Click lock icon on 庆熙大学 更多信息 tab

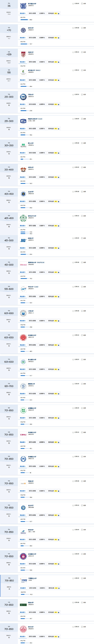coord(59,177)
